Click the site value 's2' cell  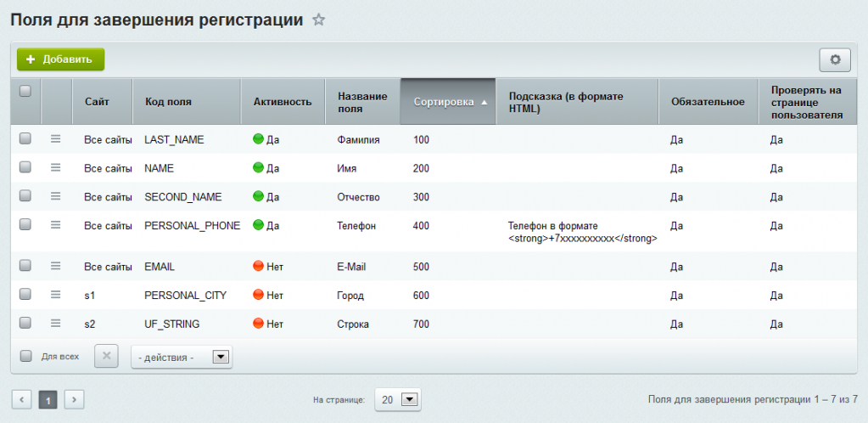coord(90,324)
